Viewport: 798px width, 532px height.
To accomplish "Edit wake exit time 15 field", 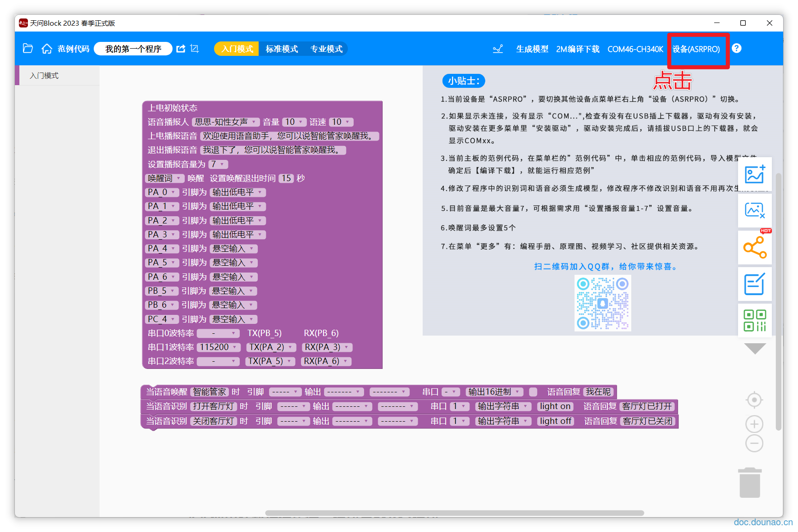I will coord(286,178).
